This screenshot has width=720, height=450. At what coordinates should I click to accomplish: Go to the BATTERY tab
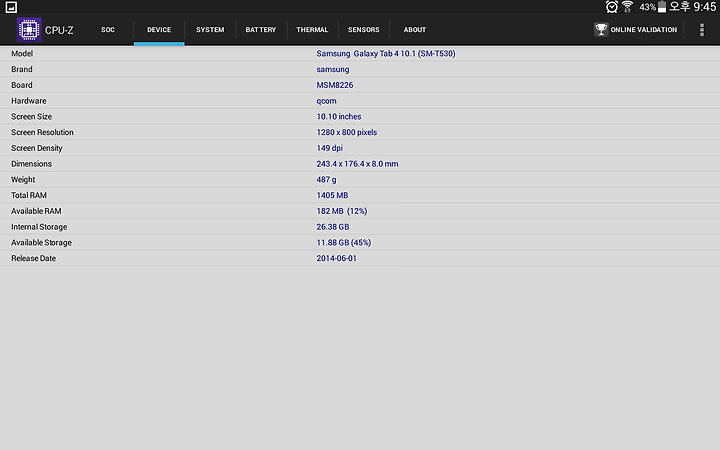pyautogui.click(x=261, y=30)
